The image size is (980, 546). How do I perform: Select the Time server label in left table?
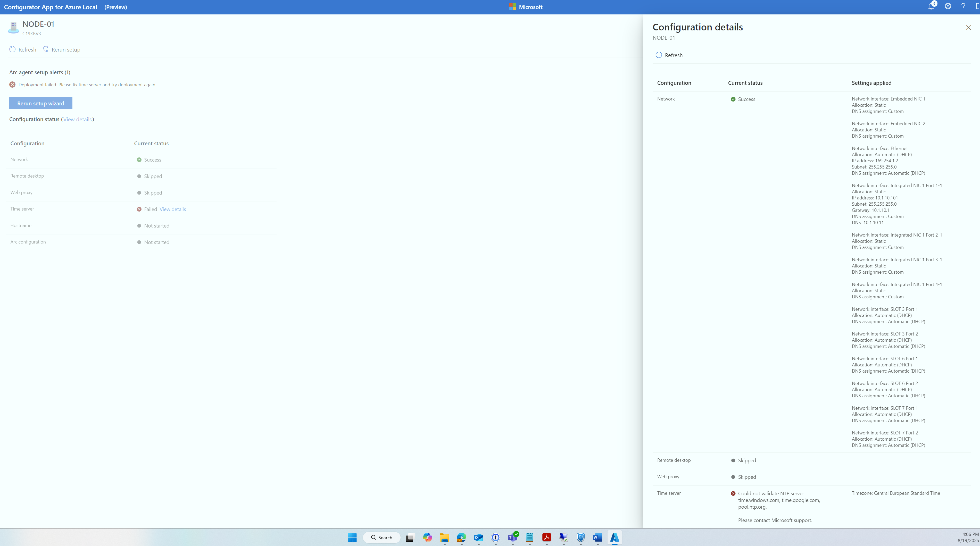[x=22, y=209]
